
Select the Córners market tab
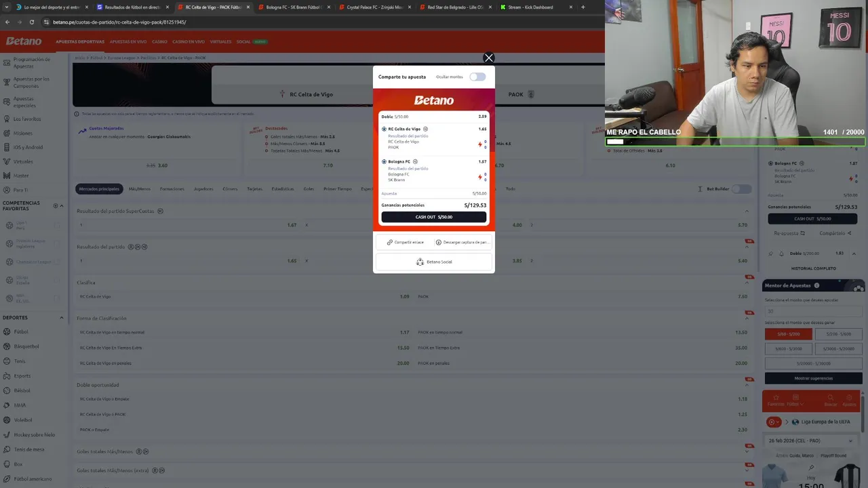[x=230, y=188]
